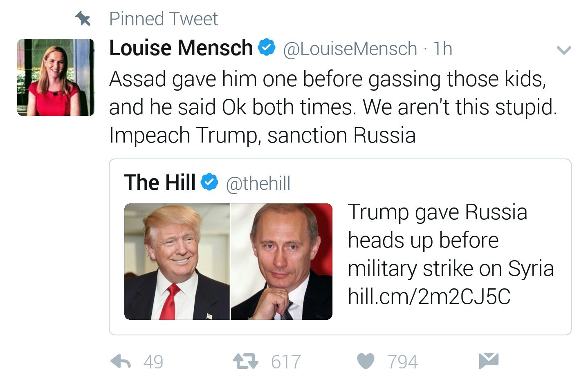Click the pin icon beside Pinned Tweet

tap(83, 18)
